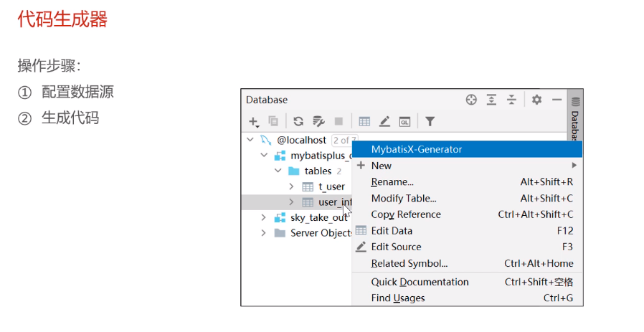
Task: Open Database panel settings gear
Action: coord(536,100)
